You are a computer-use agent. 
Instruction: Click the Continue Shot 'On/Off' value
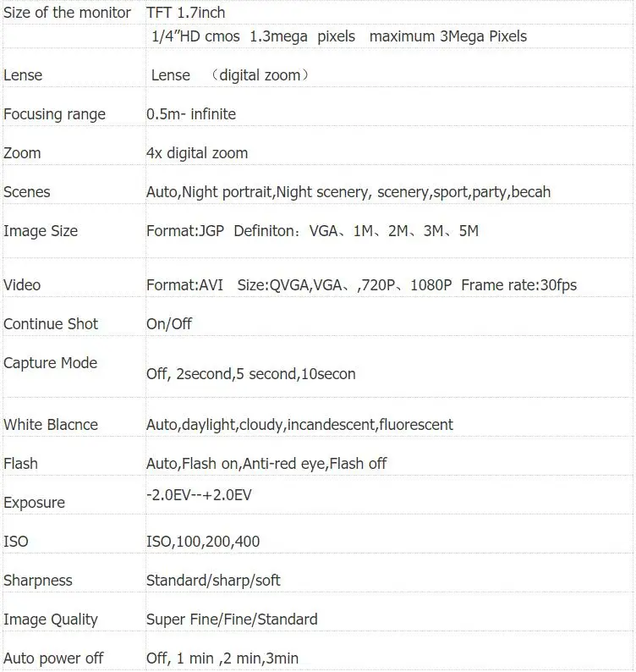coord(169,324)
